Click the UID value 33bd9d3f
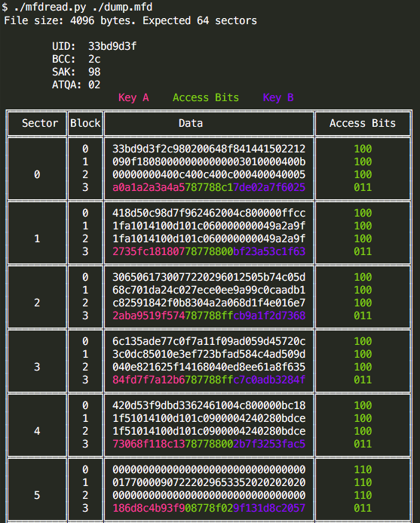Screen dimensions: 420x523 click(112, 46)
